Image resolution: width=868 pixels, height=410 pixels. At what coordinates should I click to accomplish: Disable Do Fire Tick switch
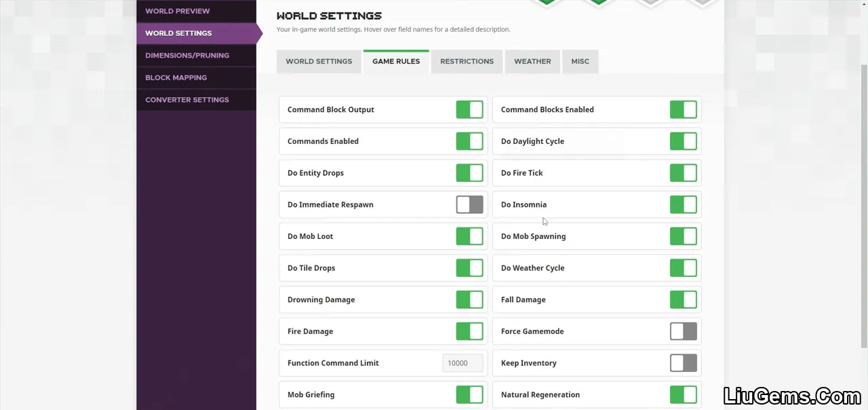pyautogui.click(x=683, y=173)
